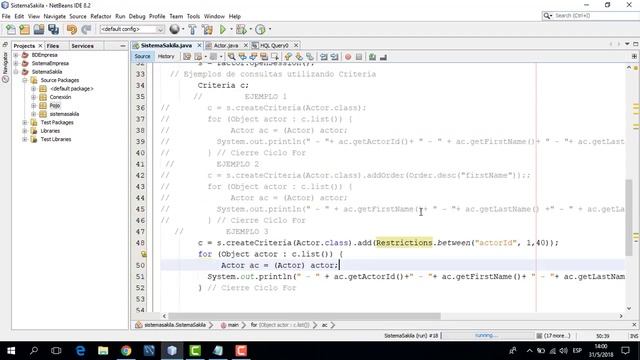Toggle Rectangular Selection icon
Image resolution: width=640 pixels, height=360 pixels.
[x=275, y=57]
